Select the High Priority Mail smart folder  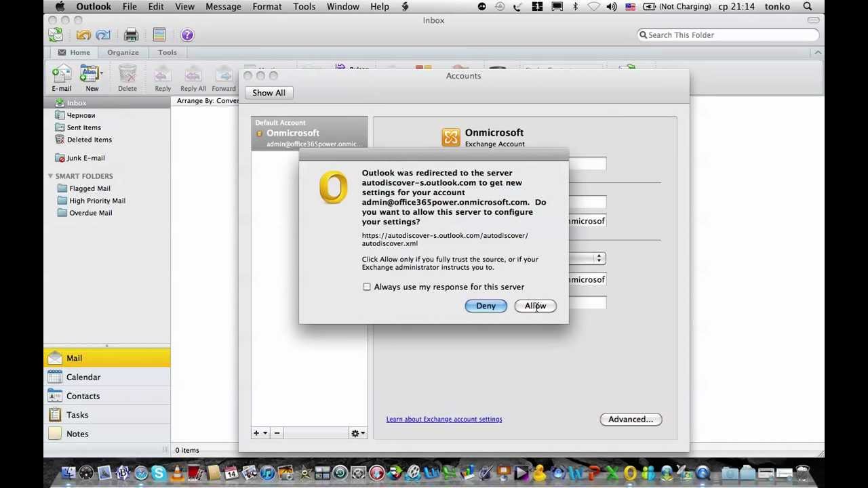[x=107, y=201]
